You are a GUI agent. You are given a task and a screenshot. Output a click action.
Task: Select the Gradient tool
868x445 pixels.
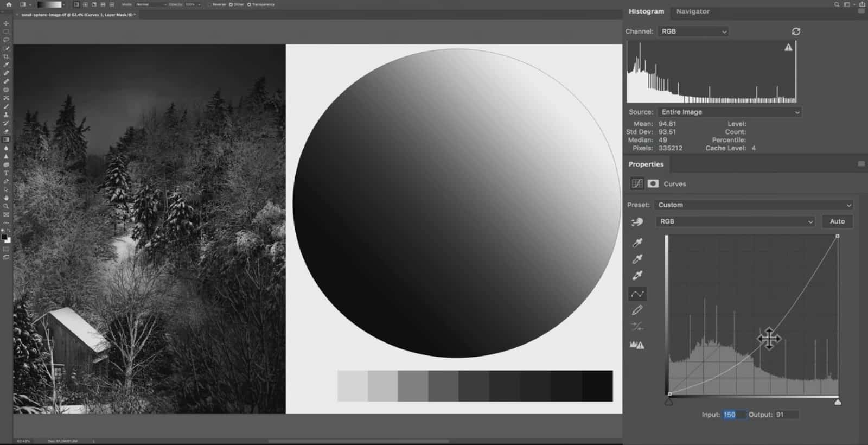7,139
